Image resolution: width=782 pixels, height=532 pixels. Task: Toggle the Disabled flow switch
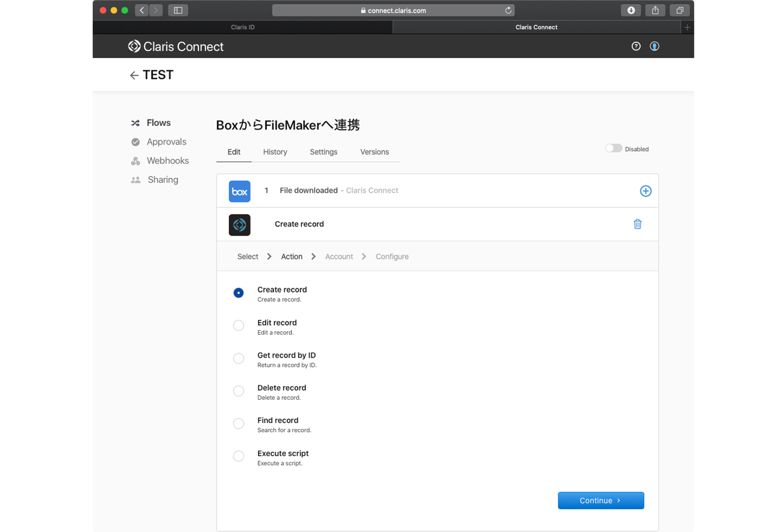click(613, 149)
